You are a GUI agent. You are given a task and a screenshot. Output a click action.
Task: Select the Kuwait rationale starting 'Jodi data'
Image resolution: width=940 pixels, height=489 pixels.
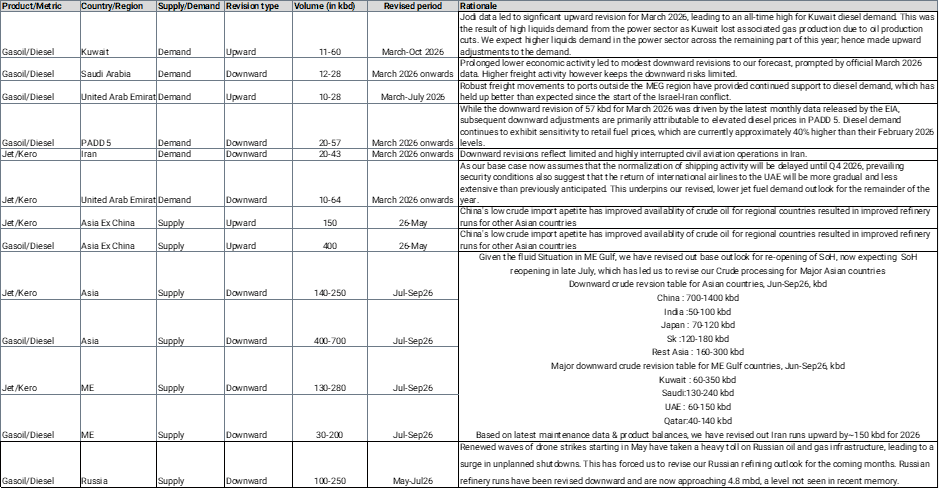(697, 35)
